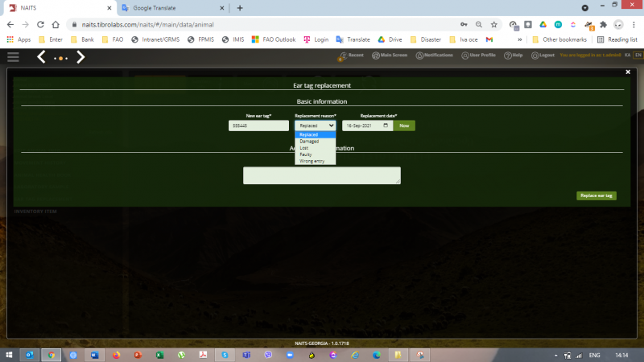Open the Recent items list
The image size is (644, 362).
click(x=351, y=56)
